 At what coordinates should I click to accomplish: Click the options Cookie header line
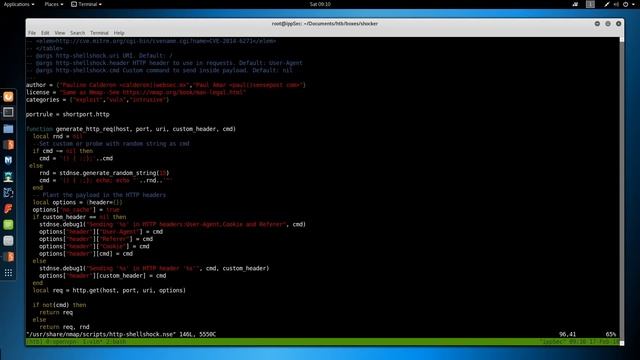click(x=94, y=247)
